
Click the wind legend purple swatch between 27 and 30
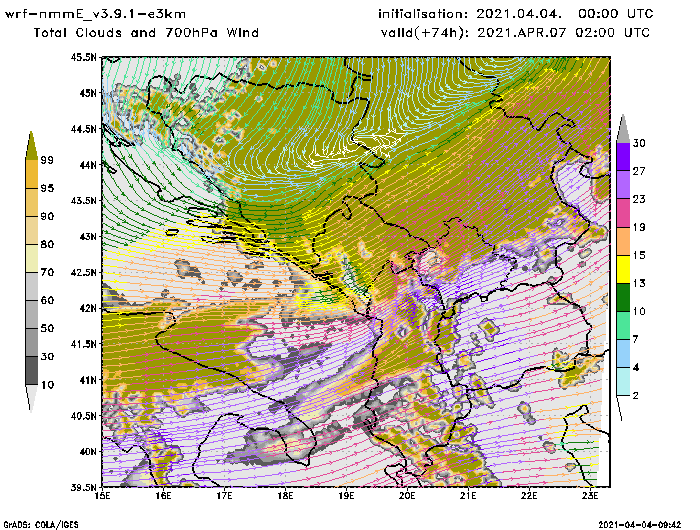coord(623,157)
